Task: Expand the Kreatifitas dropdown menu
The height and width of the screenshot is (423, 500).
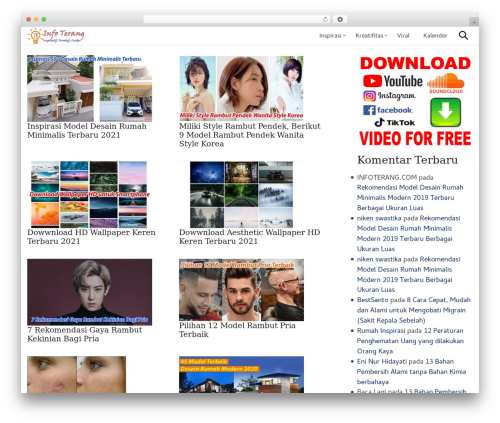Action: [x=371, y=35]
